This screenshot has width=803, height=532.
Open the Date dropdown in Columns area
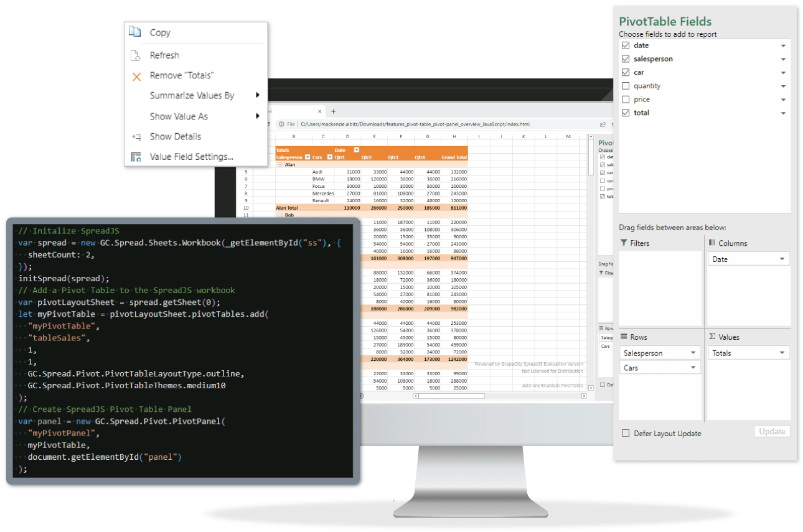tap(782, 259)
